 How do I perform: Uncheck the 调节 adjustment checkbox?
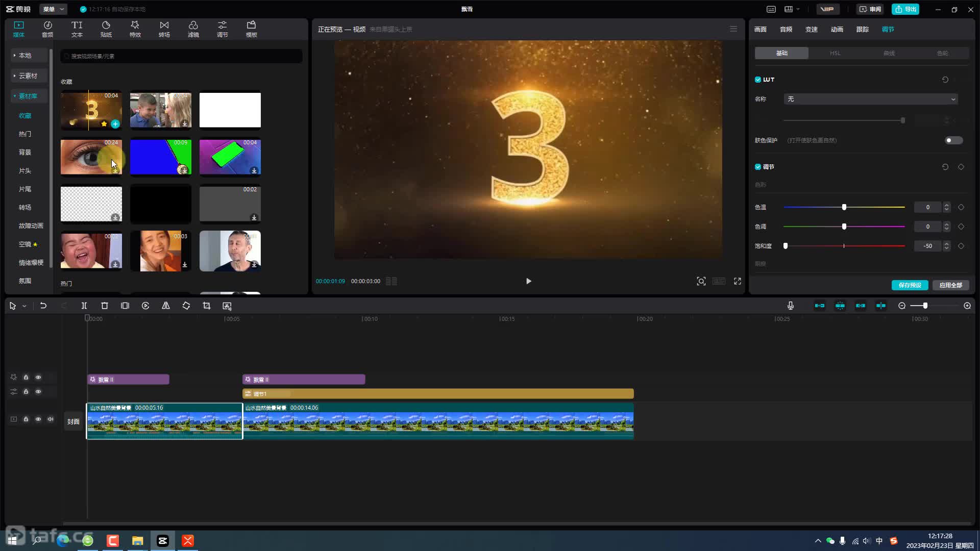(758, 167)
